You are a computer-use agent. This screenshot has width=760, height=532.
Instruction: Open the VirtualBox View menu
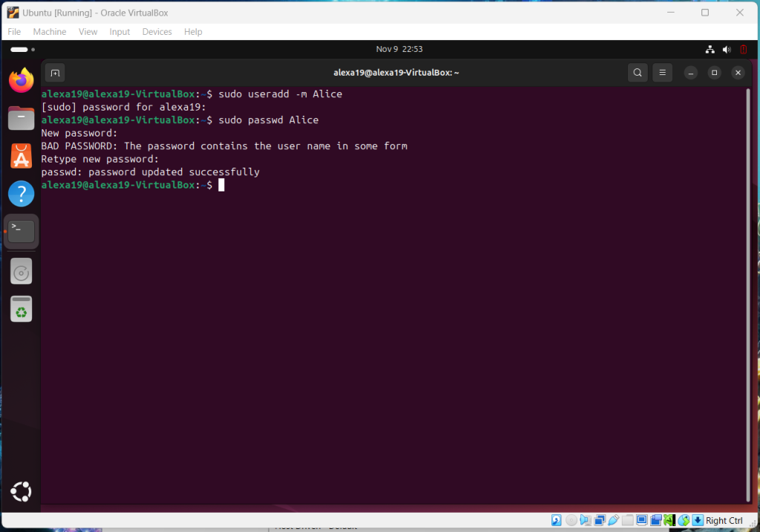pos(88,32)
